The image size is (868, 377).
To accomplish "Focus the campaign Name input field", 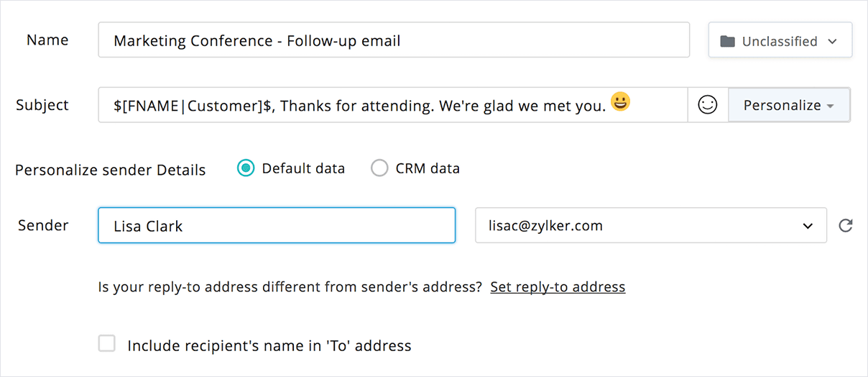I will (394, 40).
